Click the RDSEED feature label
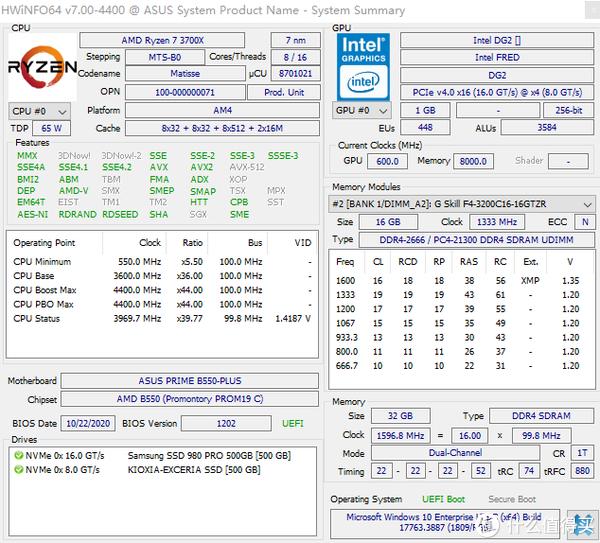Viewport: 600px width, 543px height. click(120, 214)
